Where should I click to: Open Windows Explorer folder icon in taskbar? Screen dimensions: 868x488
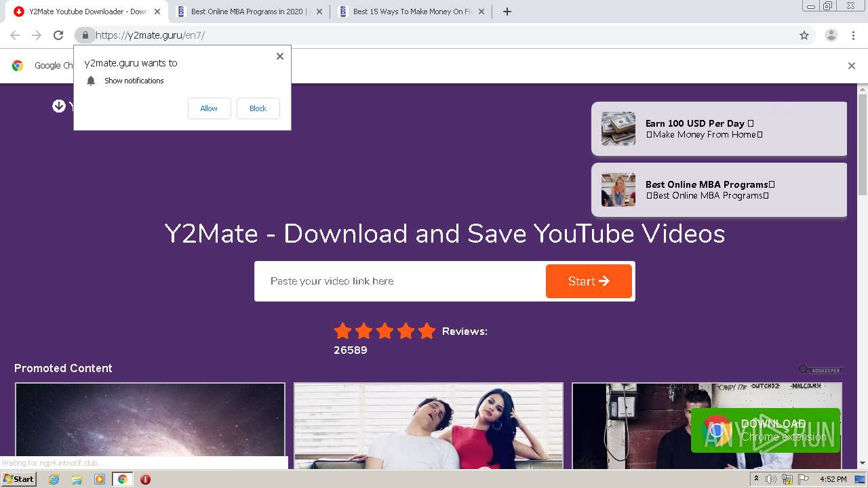pyautogui.click(x=77, y=479)
